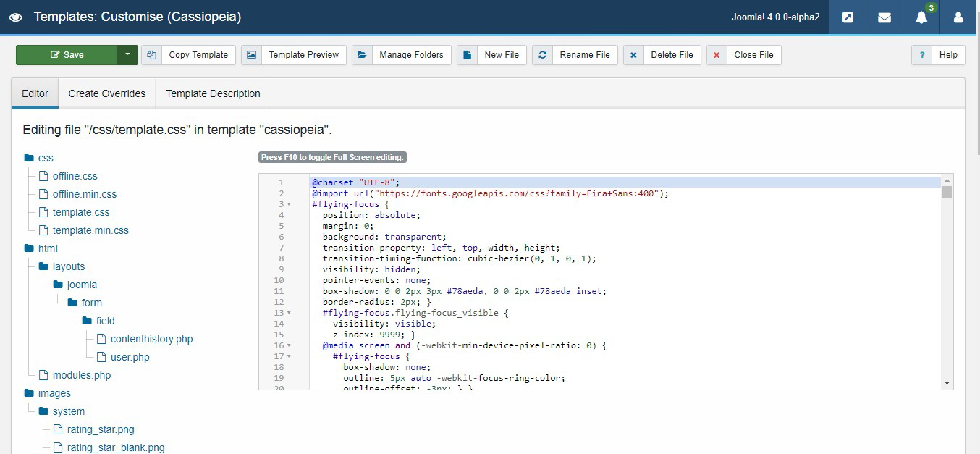980x454 pixels.
Task: Click the external site preview icon
Action: 848,17
